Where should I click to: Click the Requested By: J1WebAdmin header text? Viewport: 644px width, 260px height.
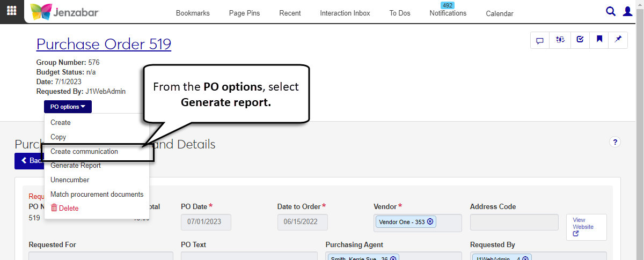pos(81,91)
